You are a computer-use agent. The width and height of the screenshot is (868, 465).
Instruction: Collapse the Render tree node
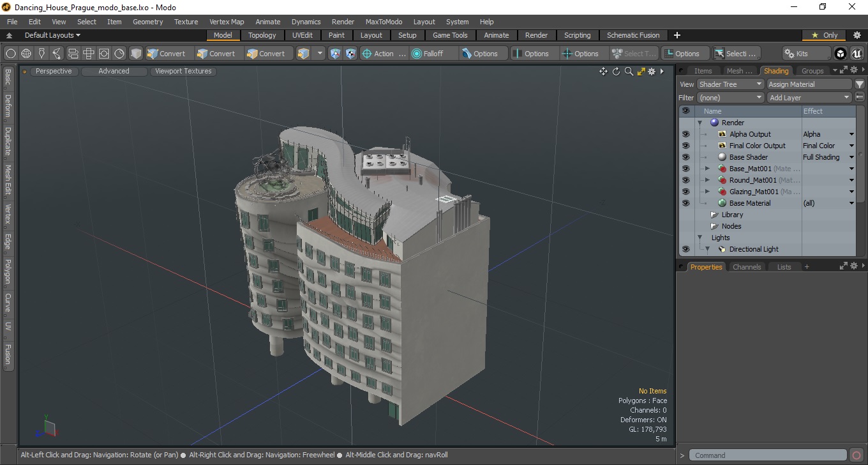[x=700, y=123]
